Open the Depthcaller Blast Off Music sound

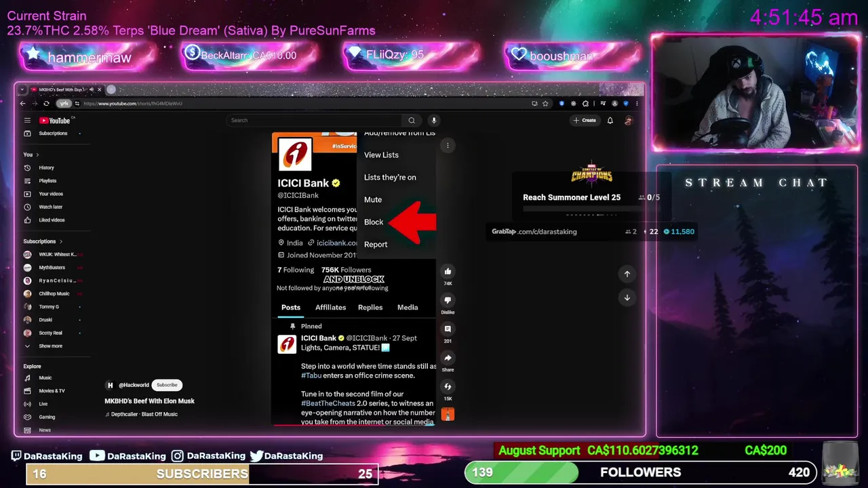point(144,414)
